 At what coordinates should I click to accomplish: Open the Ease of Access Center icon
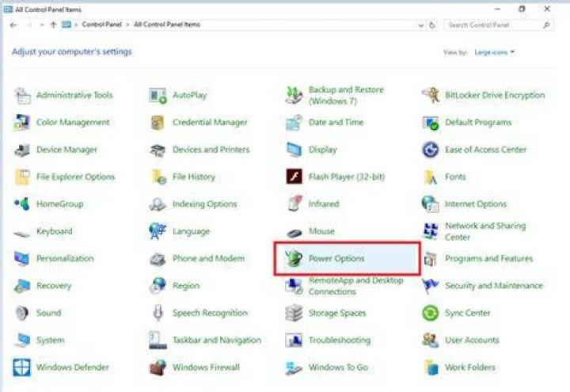point(431,150)
